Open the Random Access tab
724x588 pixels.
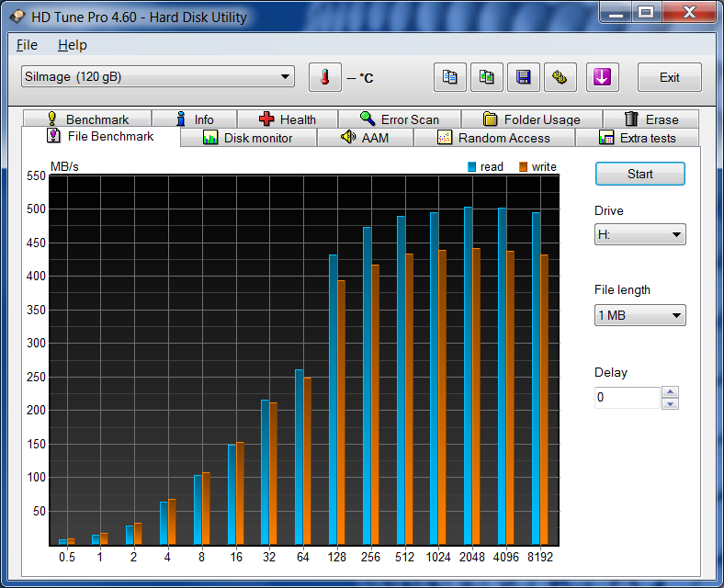click(493, 138)
